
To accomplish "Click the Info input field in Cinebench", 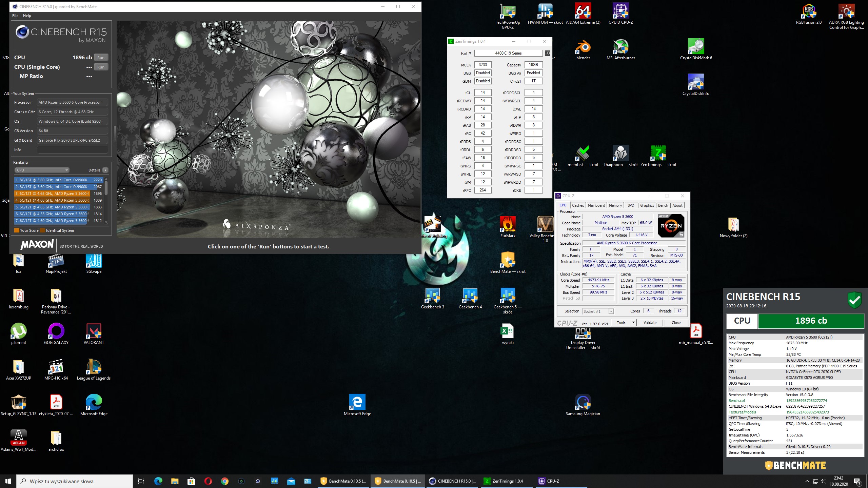I will 72,150.
